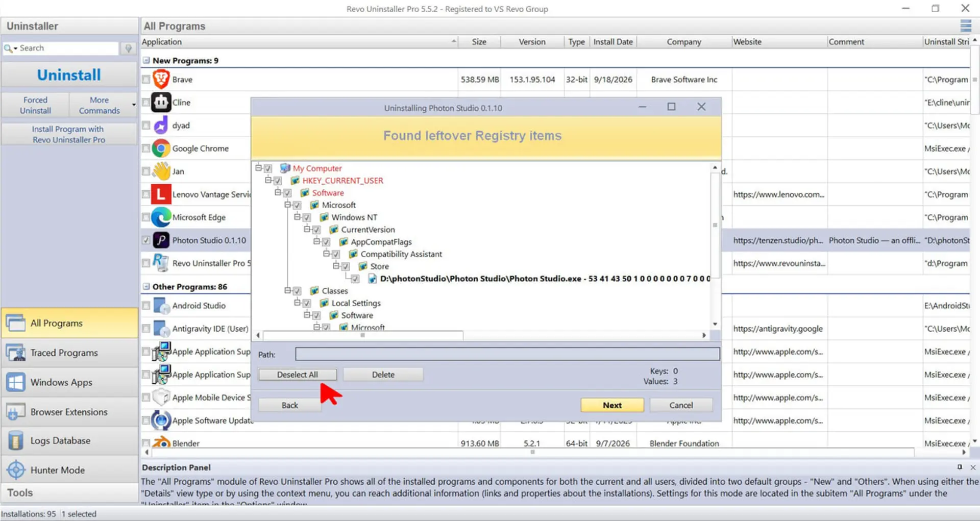Select the Antigravity IDE program icon

point(161,329)
